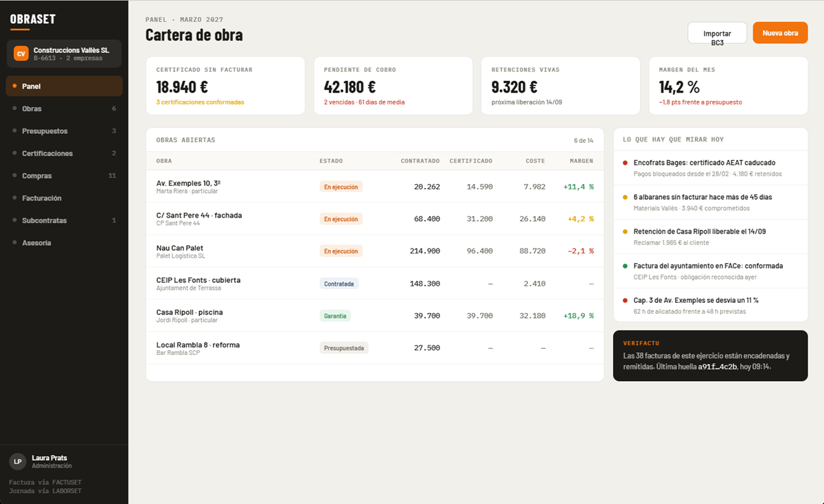Click contracted amount 214.900
The height and width of the screenshot is (504, 824).
[x=424, y=251]
